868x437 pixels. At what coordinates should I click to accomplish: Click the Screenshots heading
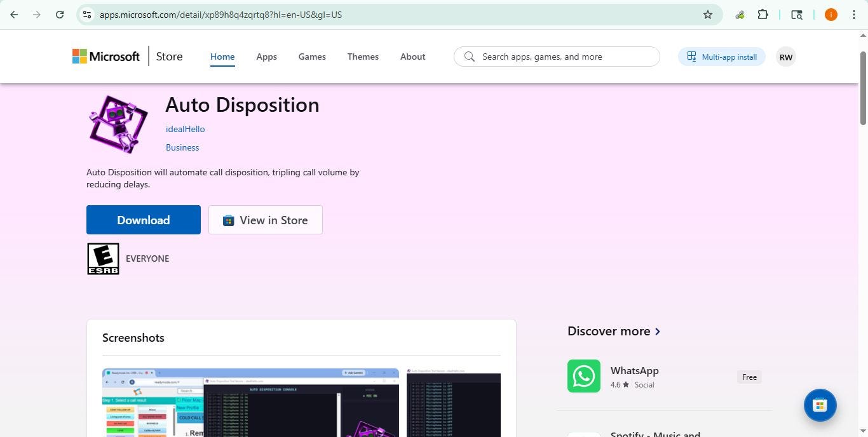click(x=133, y=338)
